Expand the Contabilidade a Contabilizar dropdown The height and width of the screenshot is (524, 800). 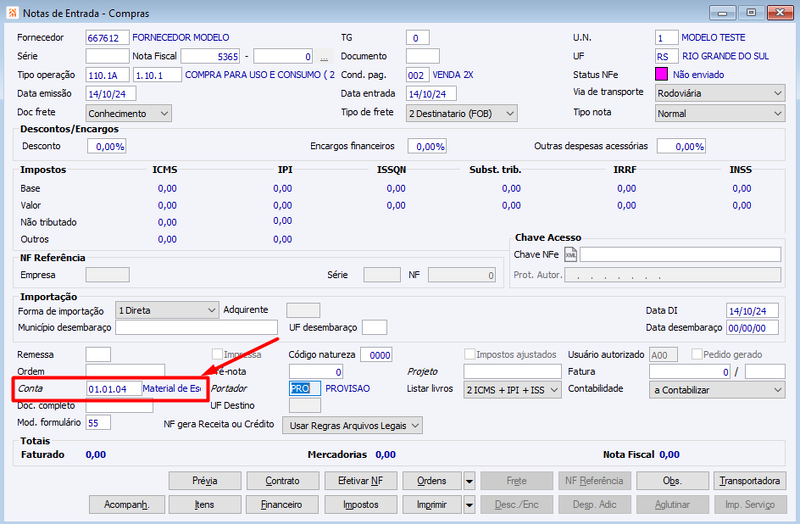point(717,390)
